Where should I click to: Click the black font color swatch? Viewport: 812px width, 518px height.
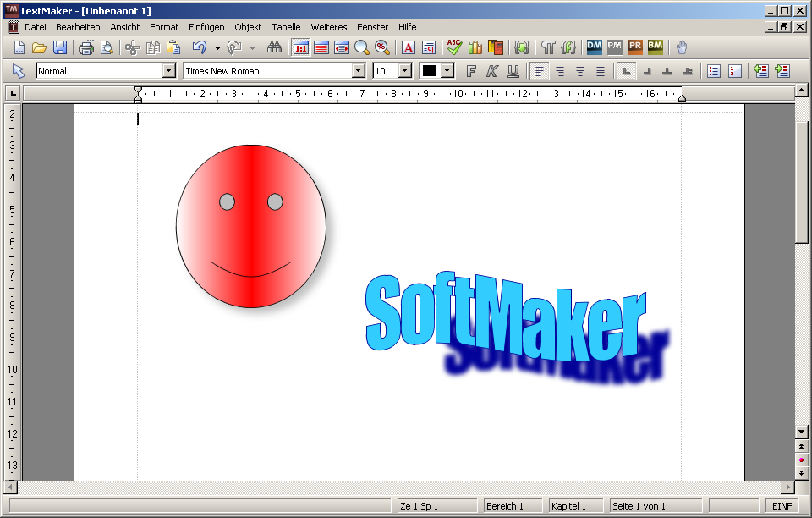point(430,71)
